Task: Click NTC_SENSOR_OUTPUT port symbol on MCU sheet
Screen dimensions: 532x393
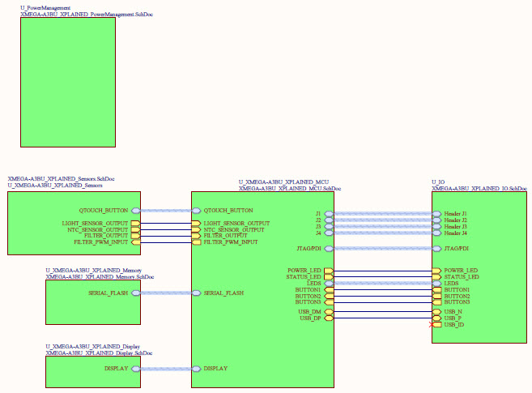Action: (x=197, y=230)
